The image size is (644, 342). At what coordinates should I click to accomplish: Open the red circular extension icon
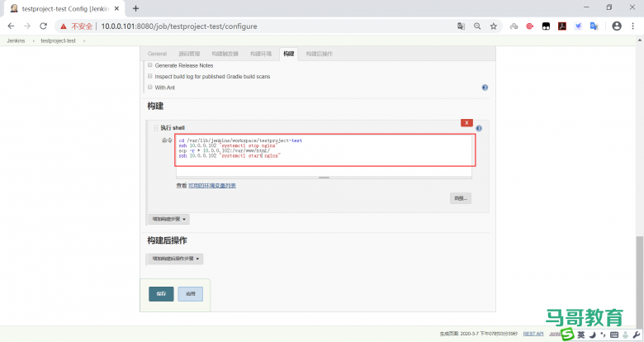[530, 26]
